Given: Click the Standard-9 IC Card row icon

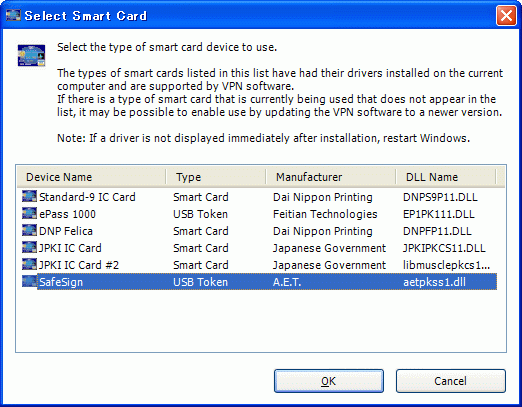Looking at the screenshot, I should pyautogui.click(x=29, y=196).
